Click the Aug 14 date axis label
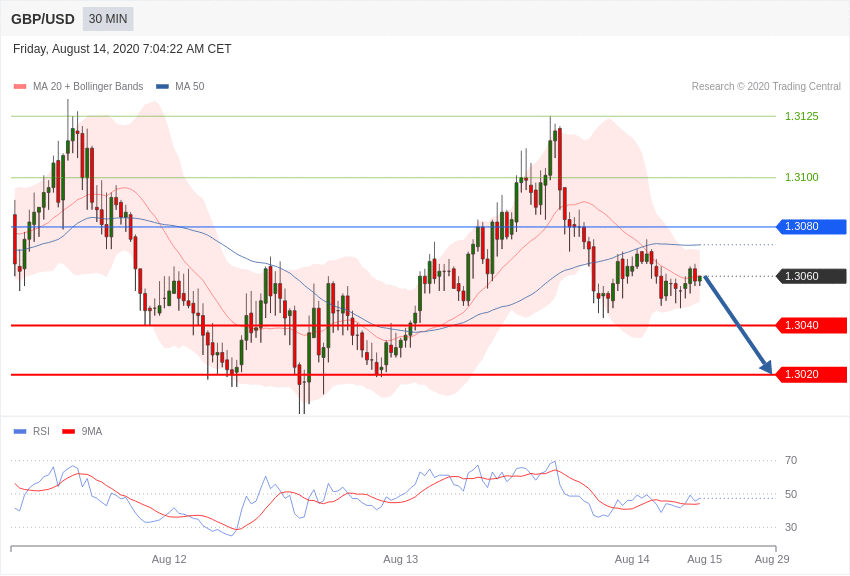 click(x=632, y=559)
